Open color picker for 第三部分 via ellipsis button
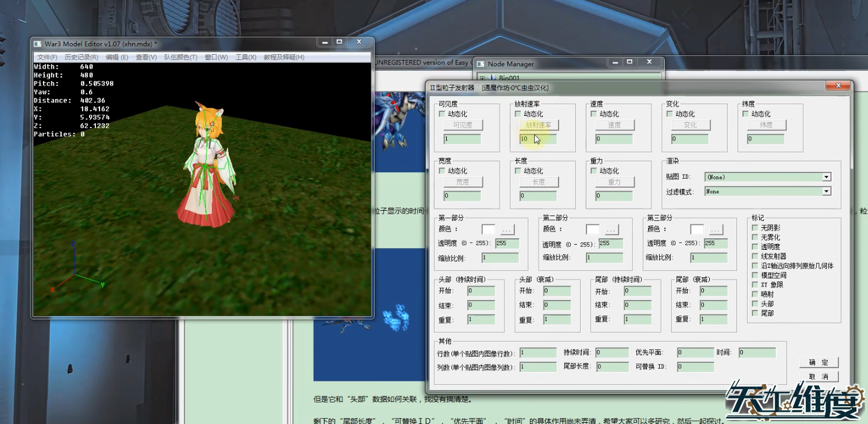868x424 pixels. coord(716,229)
